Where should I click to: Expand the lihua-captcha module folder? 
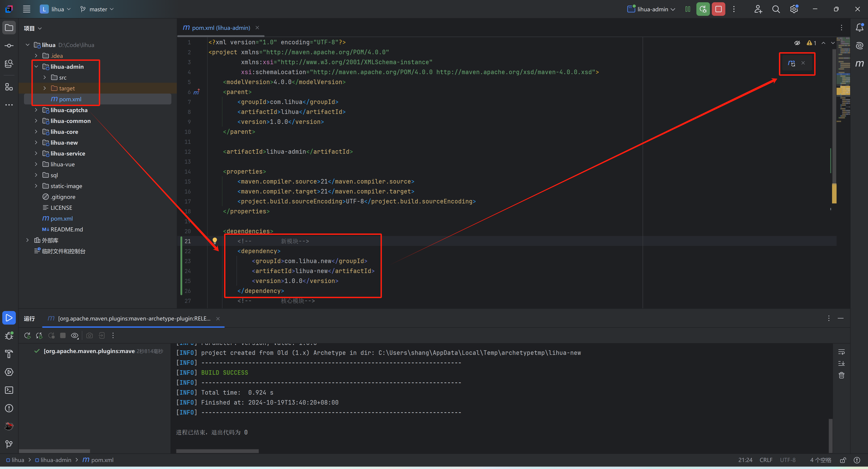[36, 110]
